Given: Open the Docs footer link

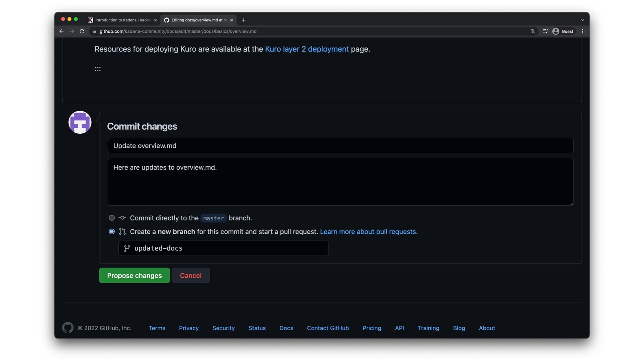Looking at the screenshot, I should [x=286, y=328].
